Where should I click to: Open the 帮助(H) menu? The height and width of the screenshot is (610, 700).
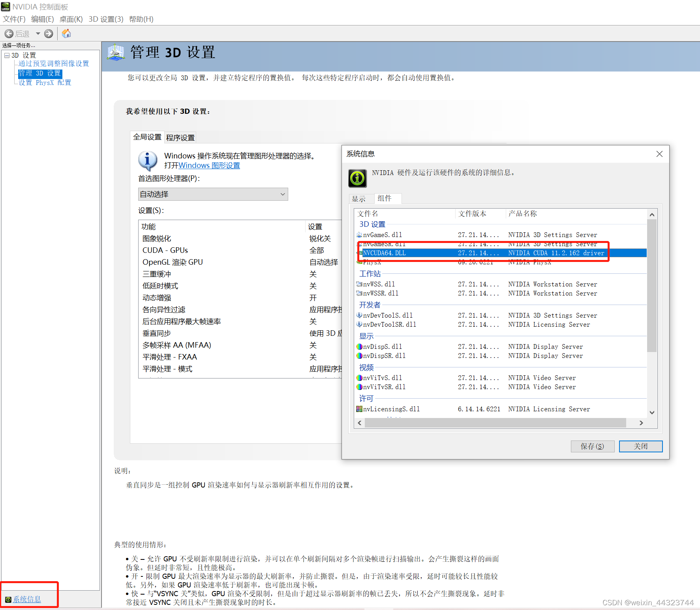[x=141, y=19]
